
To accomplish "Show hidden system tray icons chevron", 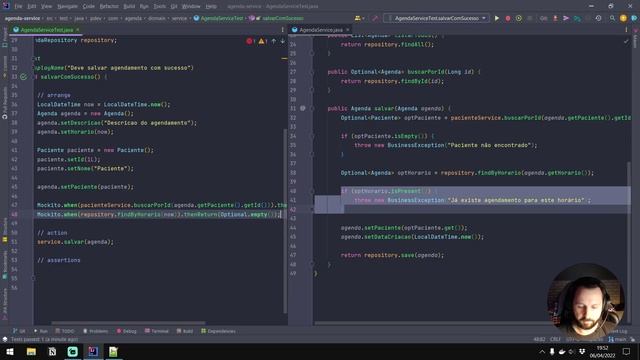I will (542, 351).
